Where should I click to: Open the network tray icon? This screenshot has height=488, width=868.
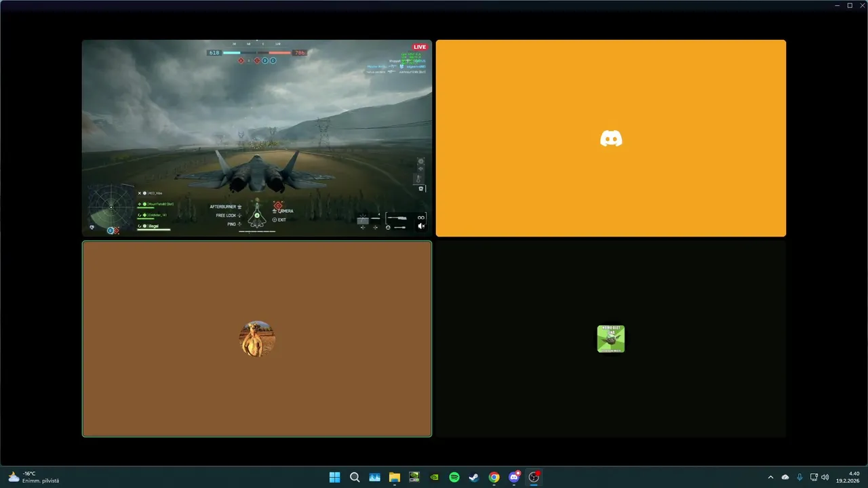814,477
